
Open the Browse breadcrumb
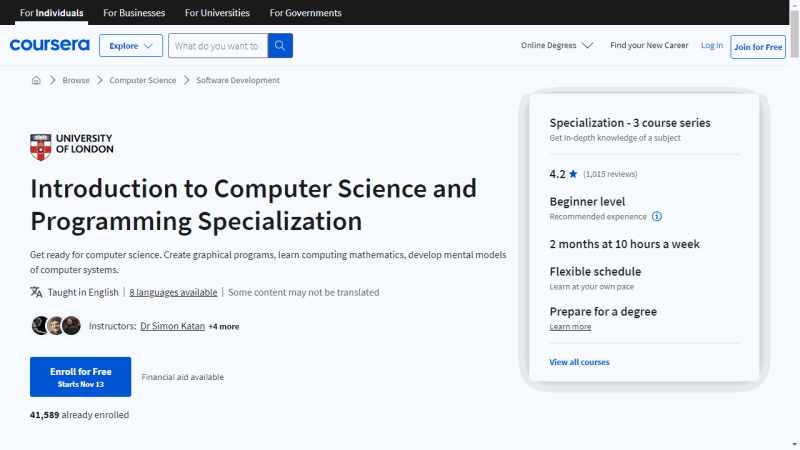pos(76,80)
